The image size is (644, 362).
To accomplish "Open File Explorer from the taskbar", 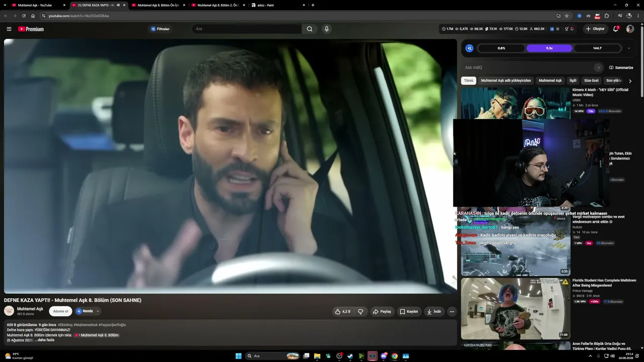I will 317,356.
